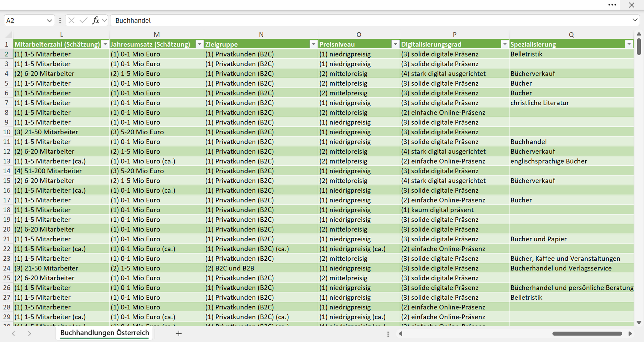Click the Name Box vertical dots handle
Viewport: 644px width, 342px height.
(x=60, y=20)
